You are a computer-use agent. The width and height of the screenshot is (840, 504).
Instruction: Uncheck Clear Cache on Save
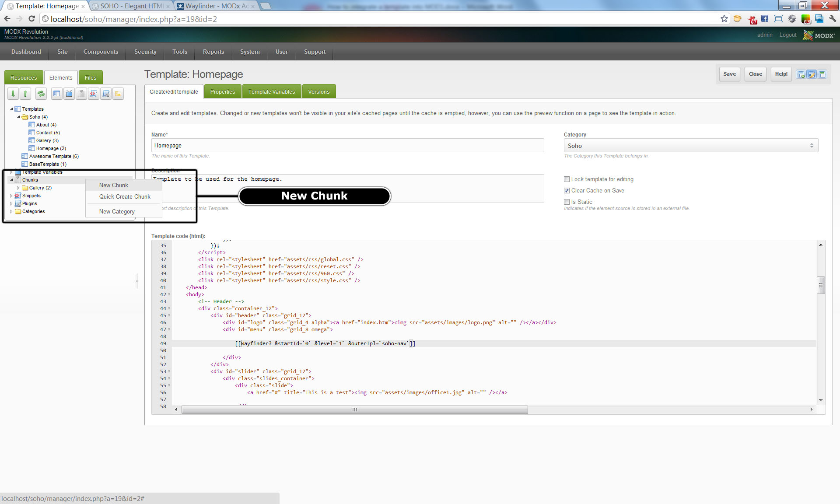[567, 190]
